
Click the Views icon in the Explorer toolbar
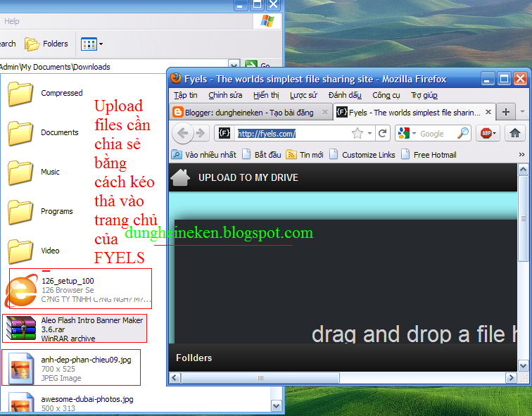click(x=89, y=44)
